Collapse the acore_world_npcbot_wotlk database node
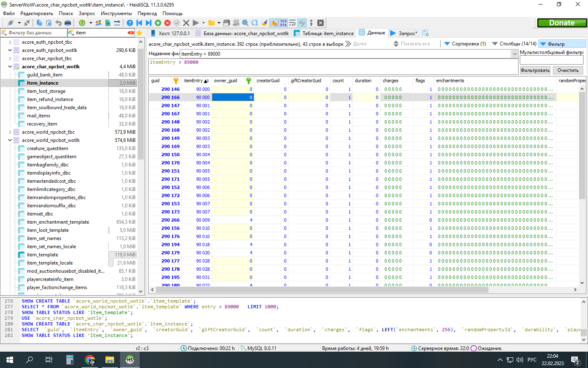This screenshot has height=368, width=588. [10, 140]
